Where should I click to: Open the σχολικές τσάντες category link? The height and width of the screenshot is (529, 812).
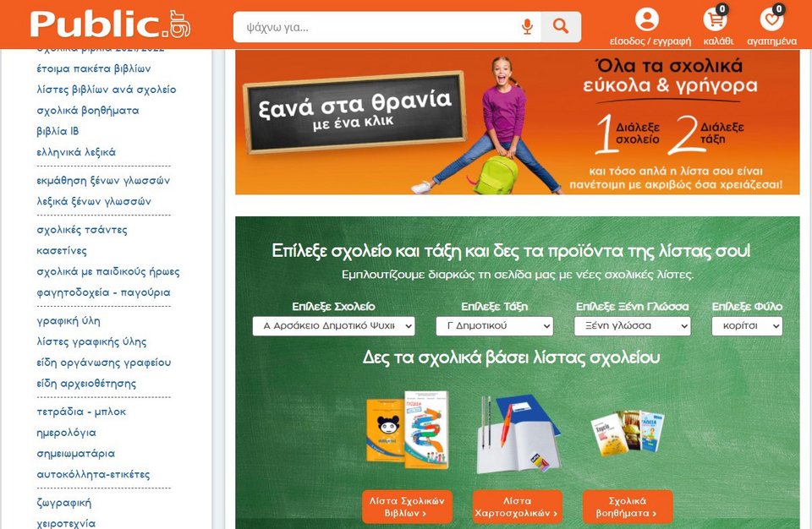click(x=81, y=230)
